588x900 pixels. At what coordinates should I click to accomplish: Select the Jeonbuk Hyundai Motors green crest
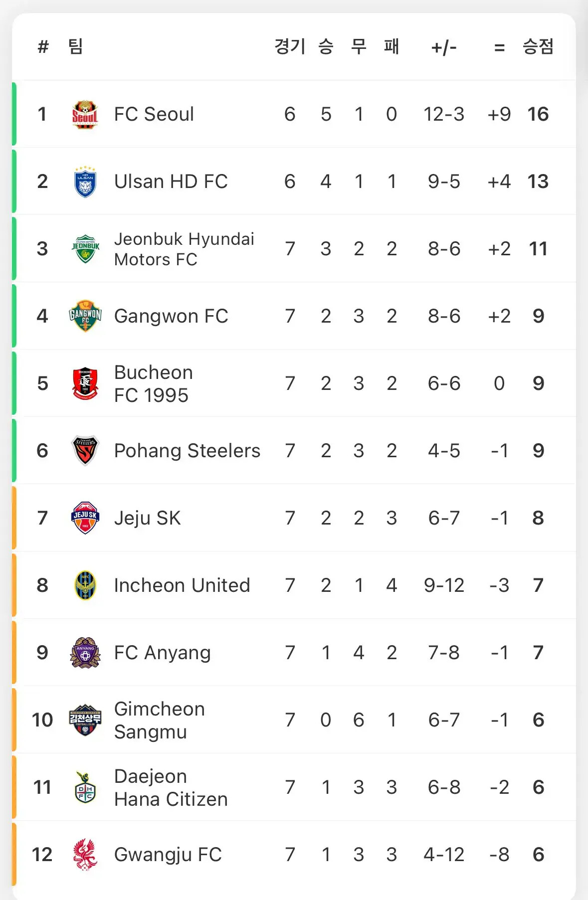click(x=85, y=249)
